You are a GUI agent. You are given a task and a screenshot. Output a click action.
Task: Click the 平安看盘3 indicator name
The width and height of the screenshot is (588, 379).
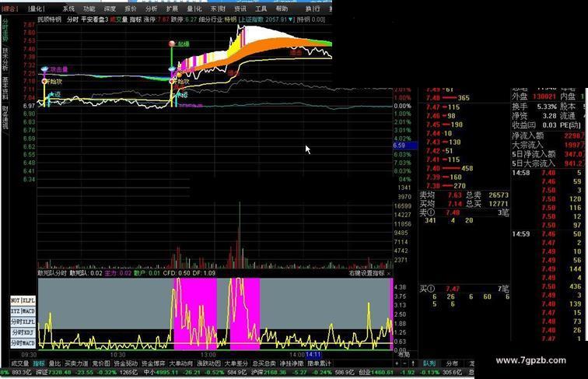tap(95, 19)
